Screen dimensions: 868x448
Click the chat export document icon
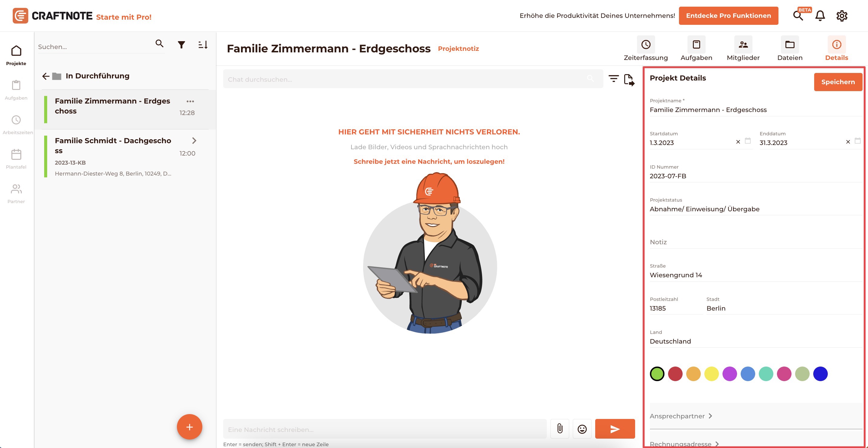point(629,80)
